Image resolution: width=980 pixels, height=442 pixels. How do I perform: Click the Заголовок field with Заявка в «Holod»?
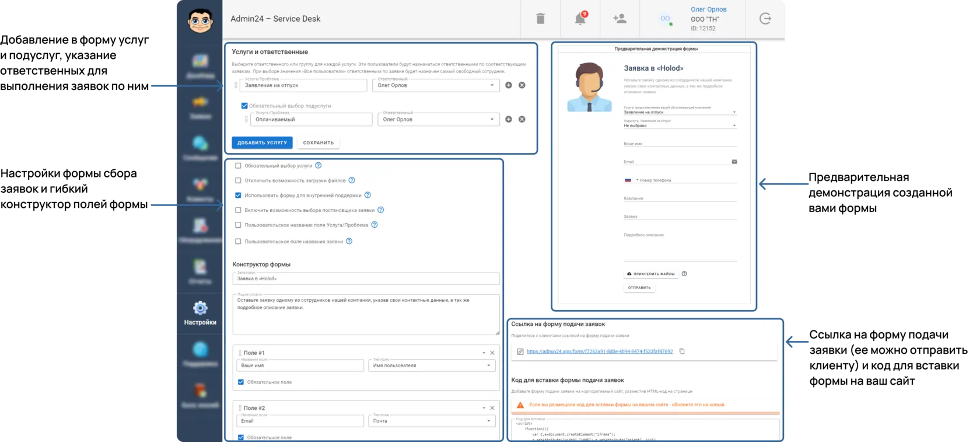366,279
